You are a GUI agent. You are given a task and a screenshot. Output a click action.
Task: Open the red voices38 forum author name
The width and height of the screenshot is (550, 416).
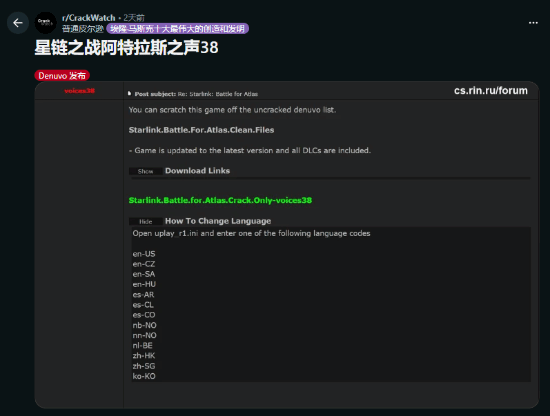(x=80, y=91)
